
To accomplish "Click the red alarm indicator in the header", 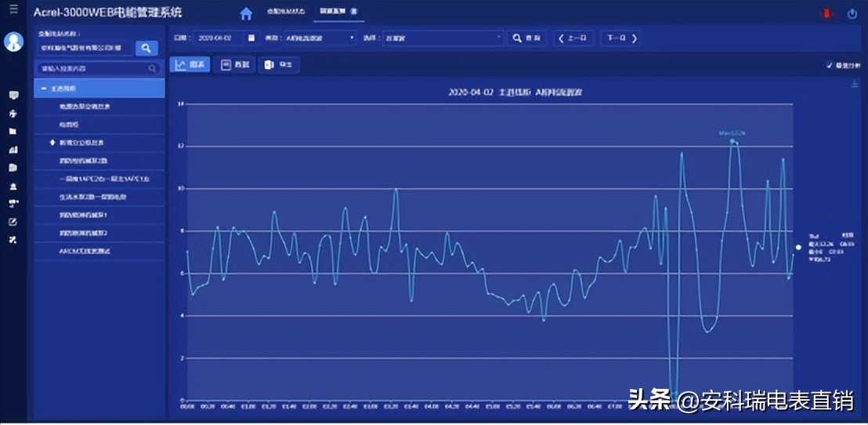I will tap(828, 13).
